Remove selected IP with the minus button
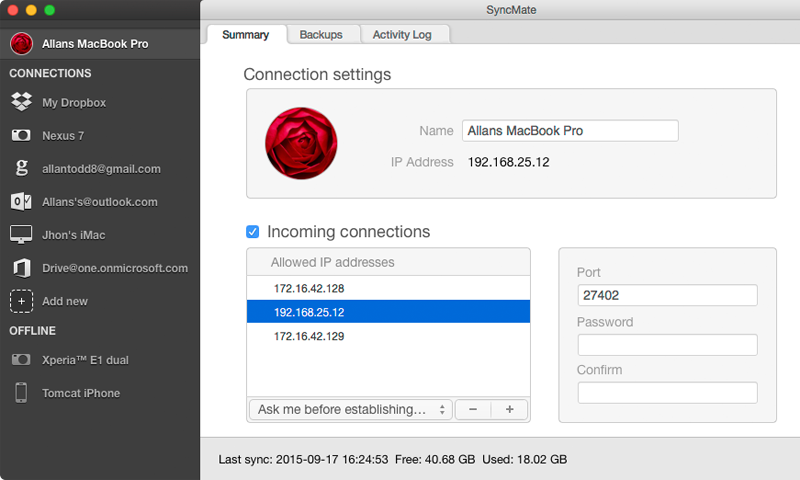The width and height of the screenshot is (800, 480). click(x=473, y=409)
